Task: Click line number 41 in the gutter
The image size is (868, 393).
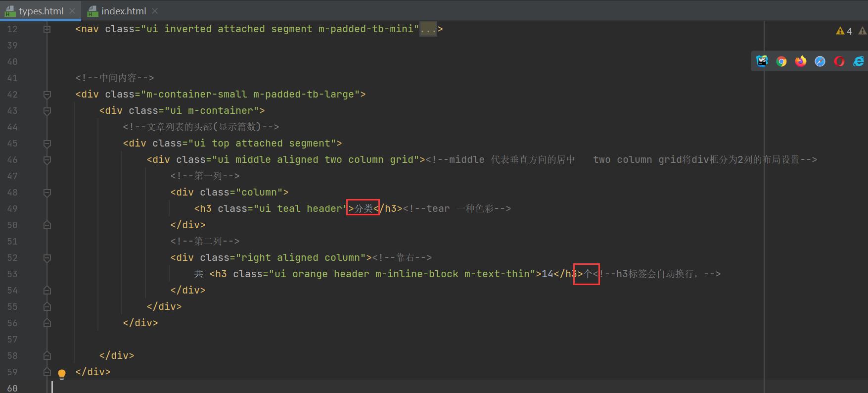Action: (12, 78)
